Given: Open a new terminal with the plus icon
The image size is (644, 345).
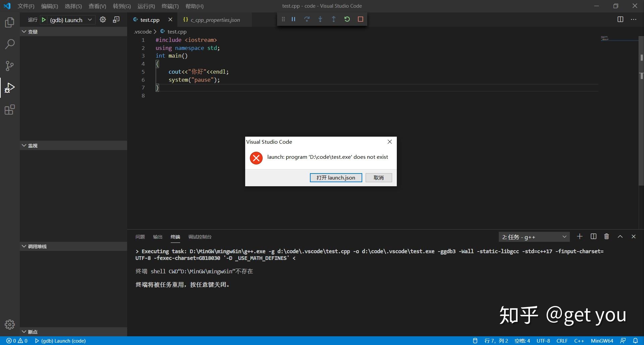Looking at the screenshot, I should tap(580, 236).
